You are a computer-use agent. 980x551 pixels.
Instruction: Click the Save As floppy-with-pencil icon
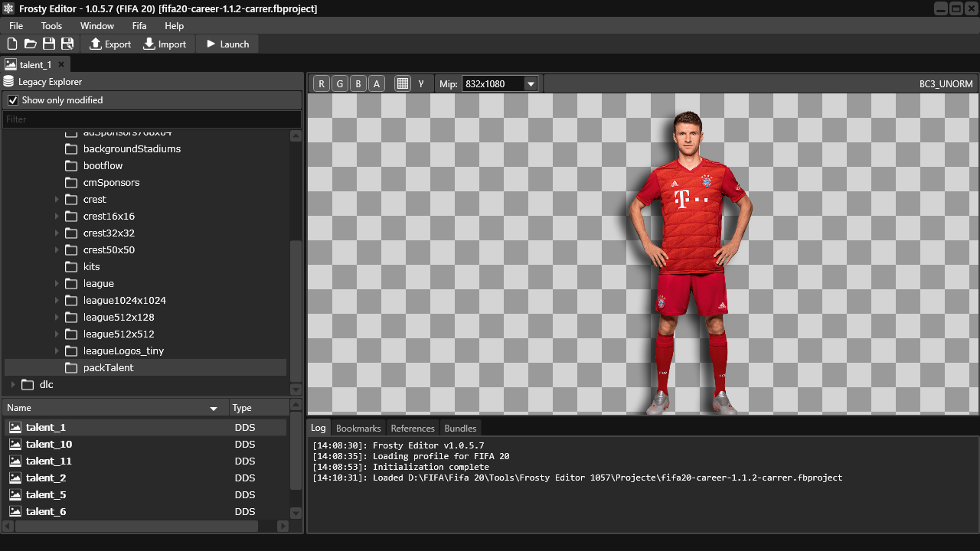[x=67, y=44]
